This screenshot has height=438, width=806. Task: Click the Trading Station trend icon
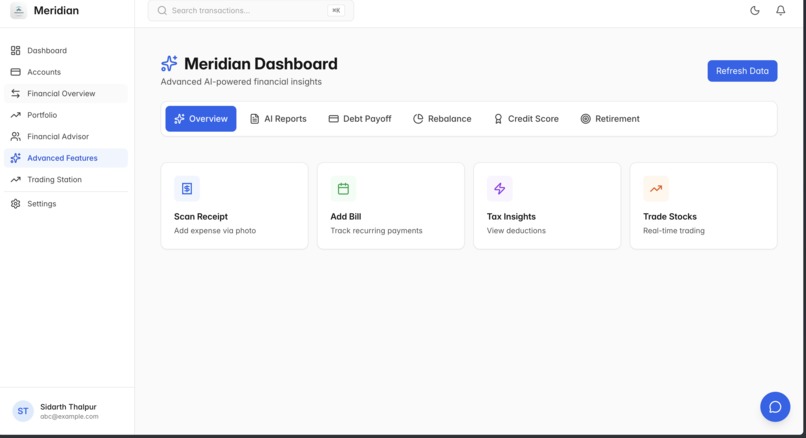(x=15, y=179)
